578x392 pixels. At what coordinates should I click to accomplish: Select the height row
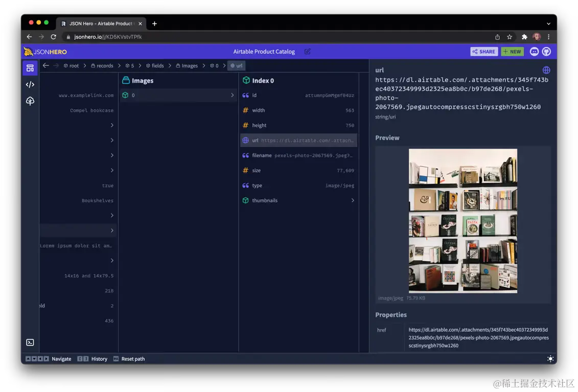[298, 126]
